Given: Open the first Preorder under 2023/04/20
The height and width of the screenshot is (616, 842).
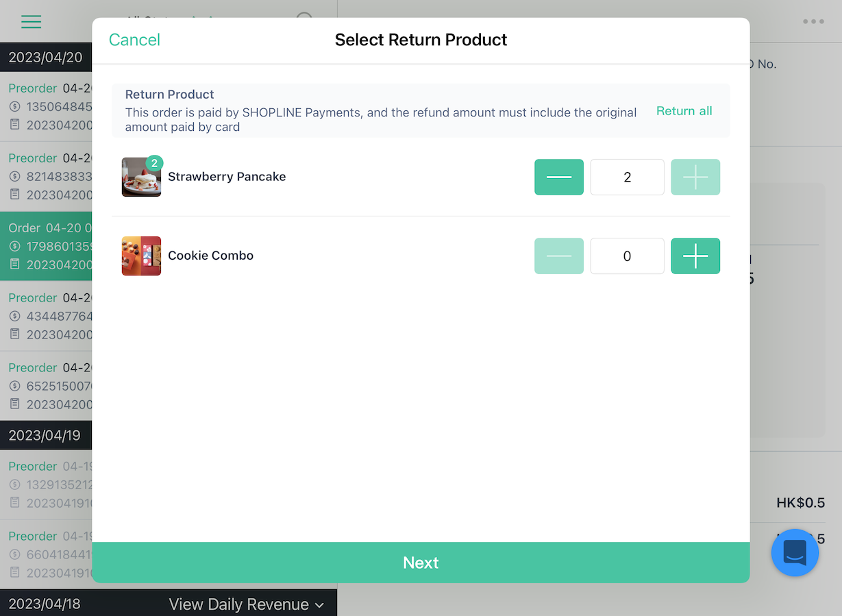Looking at the screenshot, I should (x=46, y=106).
